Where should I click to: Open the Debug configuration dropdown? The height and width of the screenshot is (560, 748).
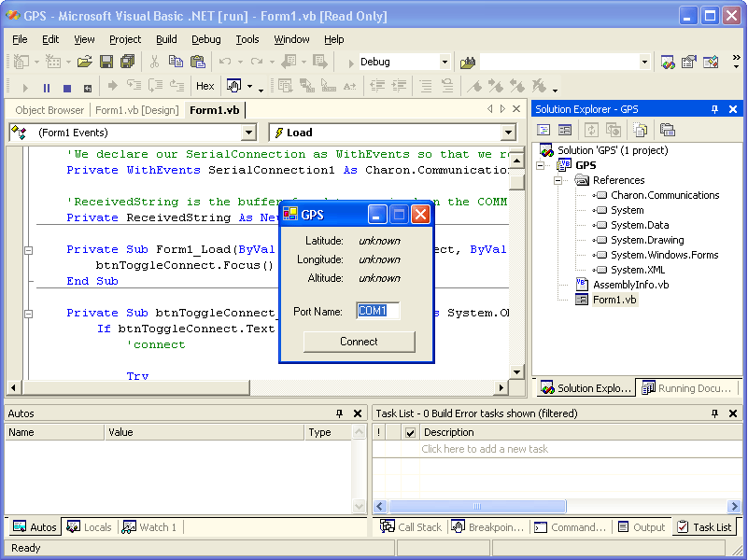coord(445,63)
